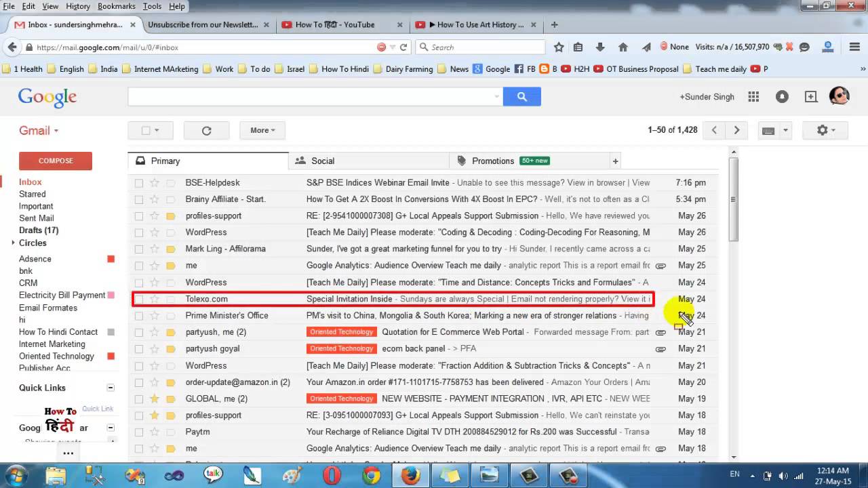Open the History menu
The height and width of the screenshot is (488, 868).
(x=78, y=6)
